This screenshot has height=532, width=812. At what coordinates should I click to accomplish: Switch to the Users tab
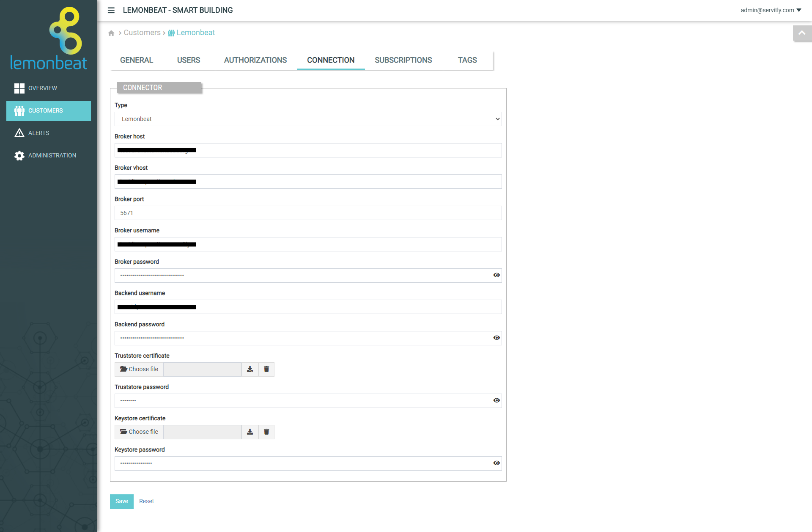coord(189,60)
